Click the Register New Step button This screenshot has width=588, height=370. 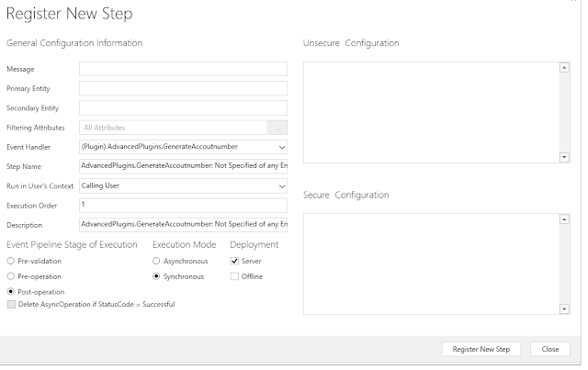click(481, 349)
